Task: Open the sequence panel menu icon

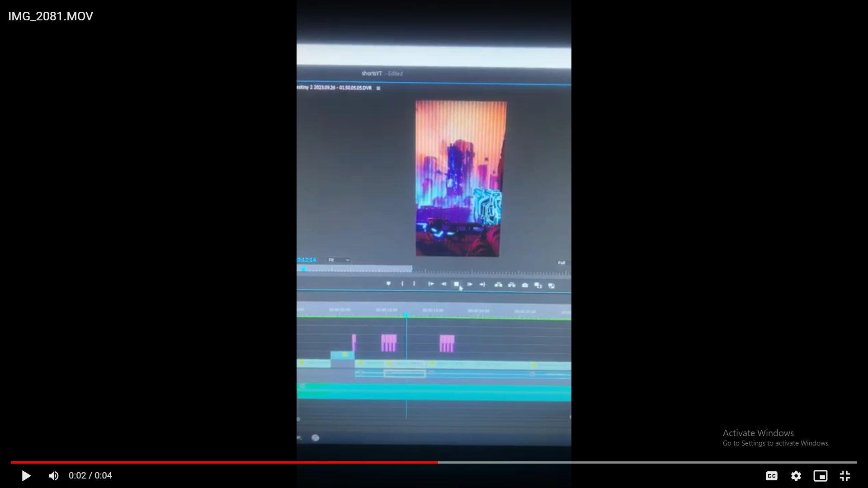Action: point(378,88)
